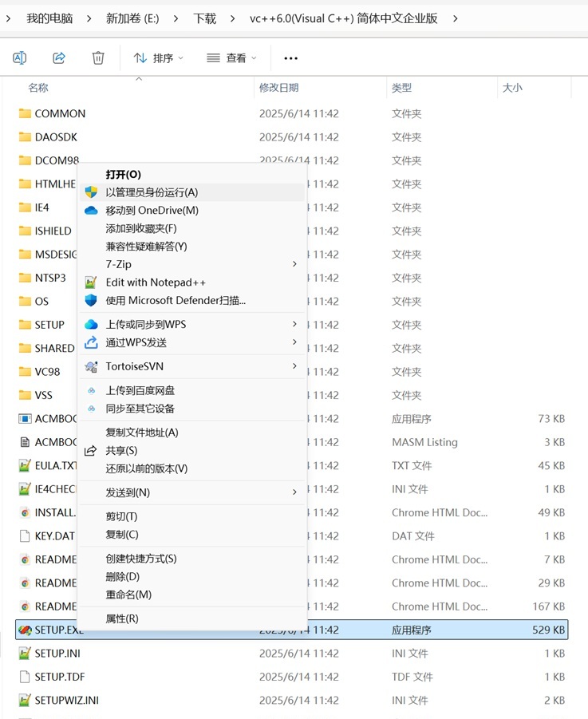This screenshot has height=719, width=588.
Task: Sort by the 类型 column header
Action: pos(401,88)
